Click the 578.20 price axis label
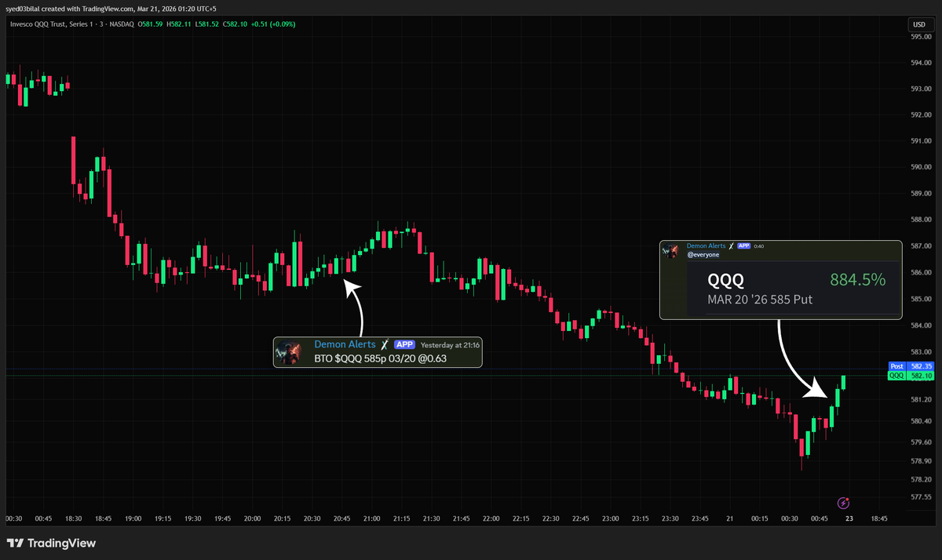942x560 pixels. click(x=921, y=478)
